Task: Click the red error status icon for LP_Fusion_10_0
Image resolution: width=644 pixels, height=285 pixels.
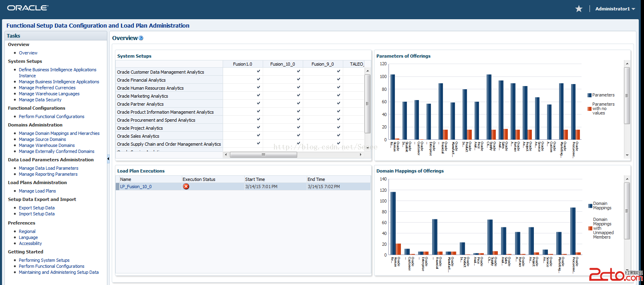Action: 186,187
